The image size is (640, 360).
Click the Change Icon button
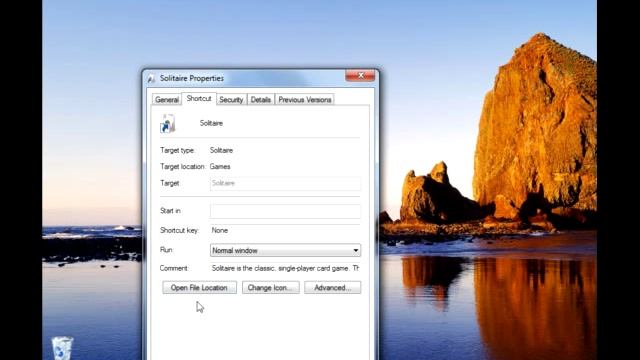click(x=270, y=288)
